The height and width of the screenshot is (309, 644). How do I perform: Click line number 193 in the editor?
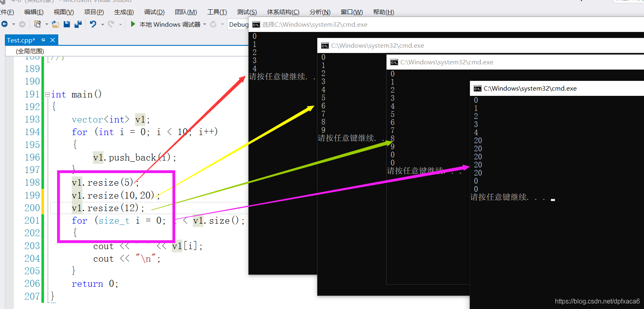(32, 119)
